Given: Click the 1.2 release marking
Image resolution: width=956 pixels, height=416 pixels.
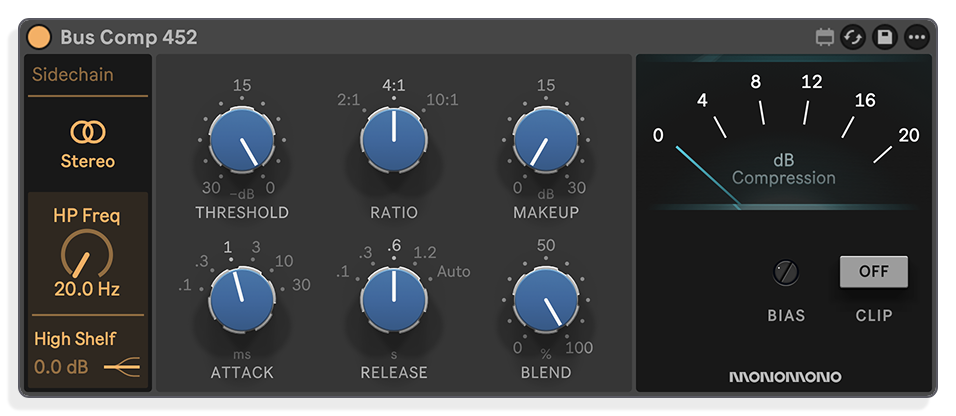Looking at the screenshot, I should pyautogui.click(x=425, y=253).
